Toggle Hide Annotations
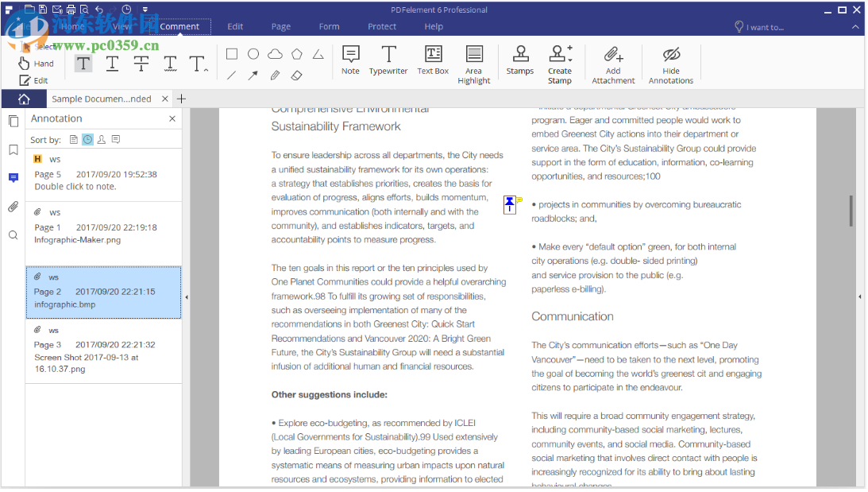The width and height of the screenshot is (868, 492). (671, 60)
